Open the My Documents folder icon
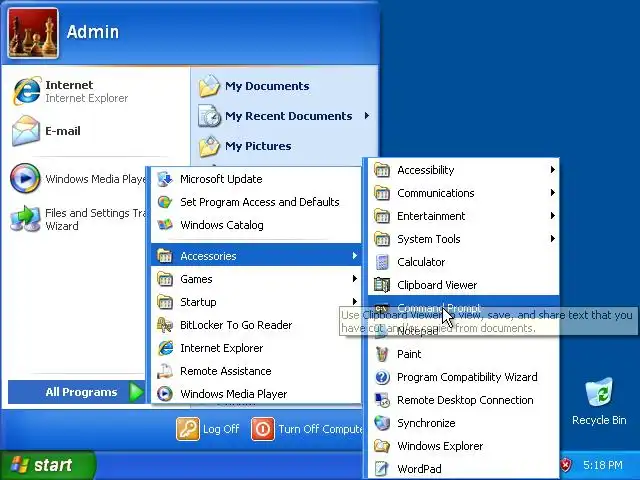The image size is (640, 480). (x=209, y=86)
